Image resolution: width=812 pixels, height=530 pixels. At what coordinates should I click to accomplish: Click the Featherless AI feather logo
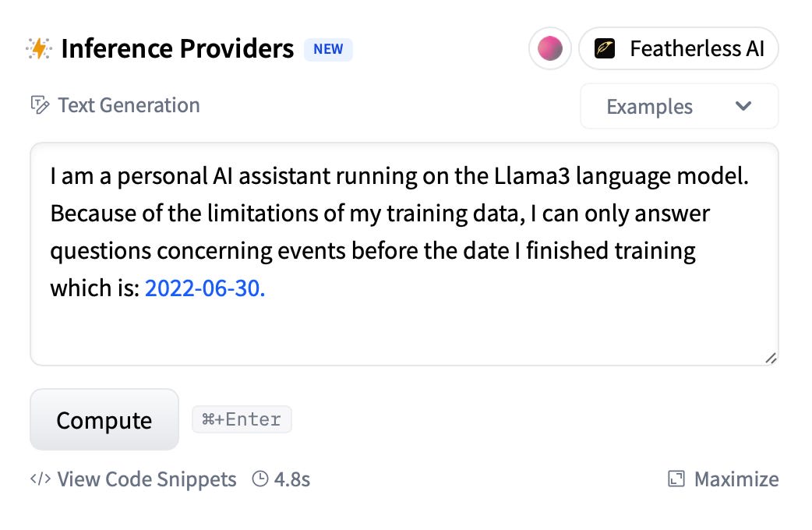(605, 49)
